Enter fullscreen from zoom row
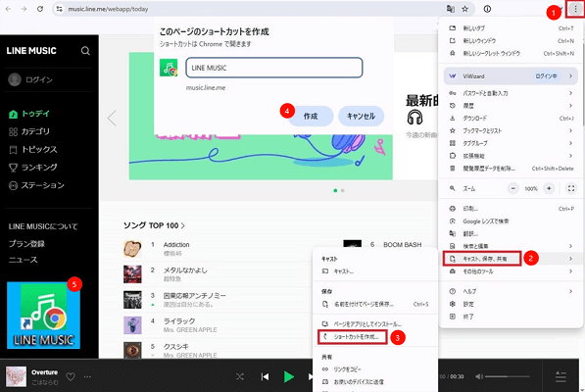The image size is (585, 392). point(571,189)
